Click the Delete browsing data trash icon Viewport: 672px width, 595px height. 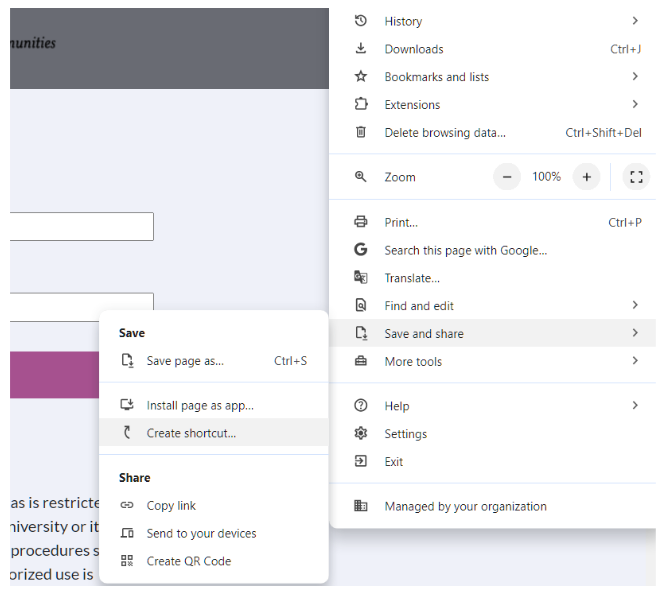pos(361,133)
